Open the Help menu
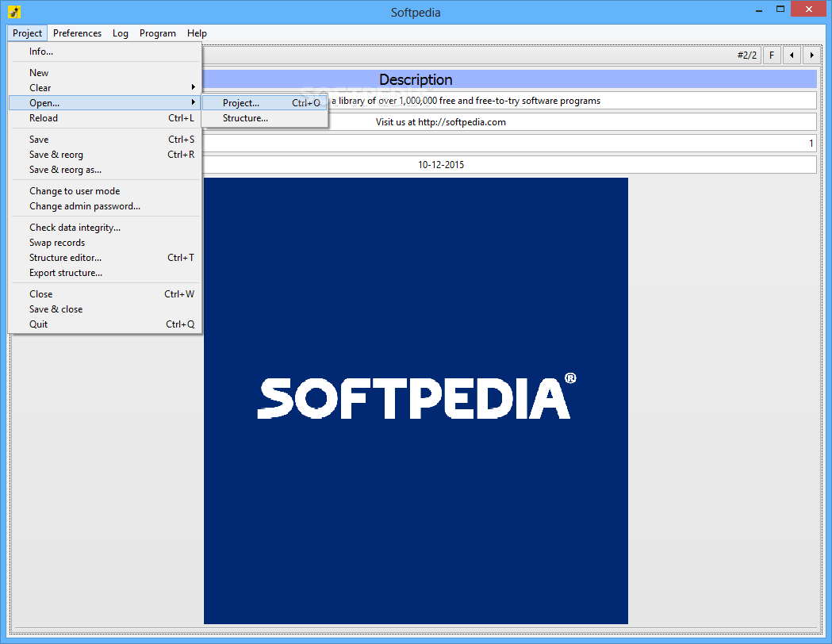 (197, 33)
